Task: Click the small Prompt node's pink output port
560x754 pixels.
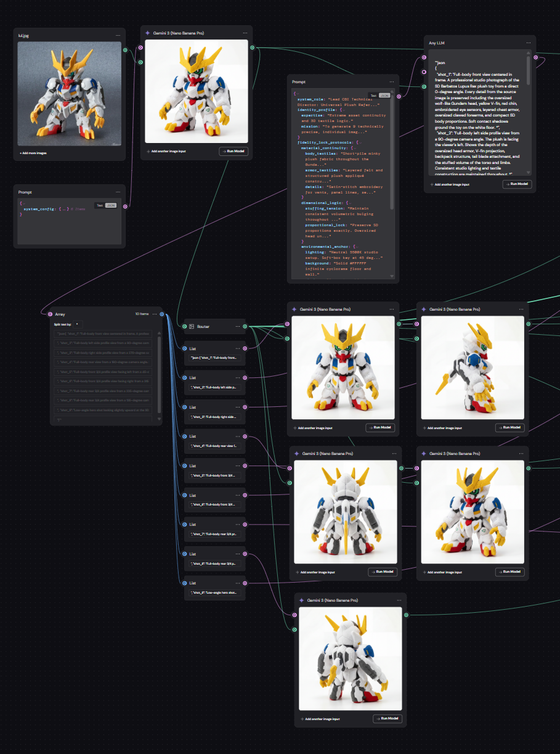Action: pos(125,206)
